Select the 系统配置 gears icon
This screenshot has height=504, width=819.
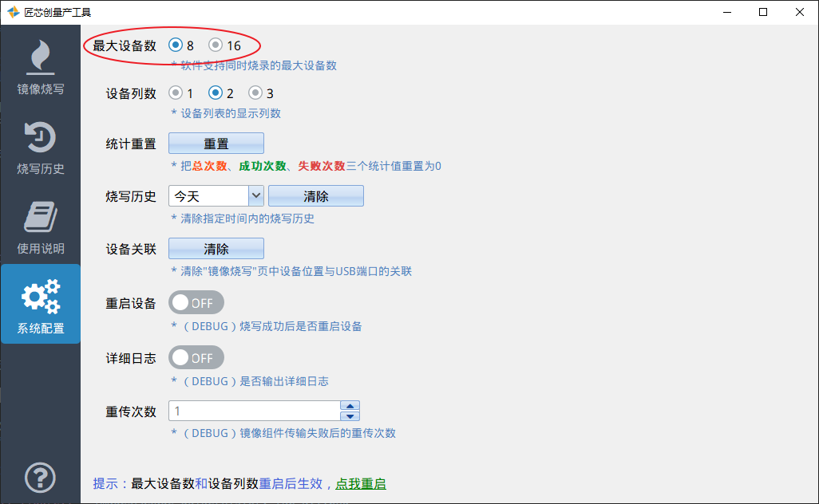40,305
